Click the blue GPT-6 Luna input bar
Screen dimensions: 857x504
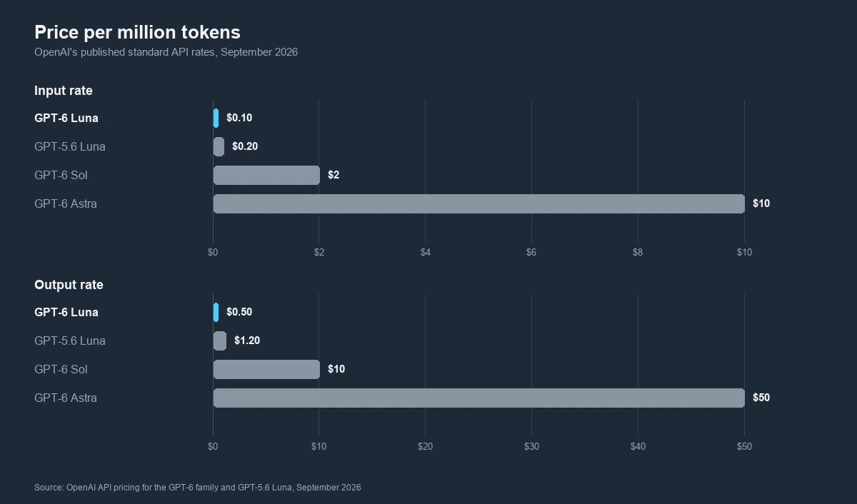[216, 118]
